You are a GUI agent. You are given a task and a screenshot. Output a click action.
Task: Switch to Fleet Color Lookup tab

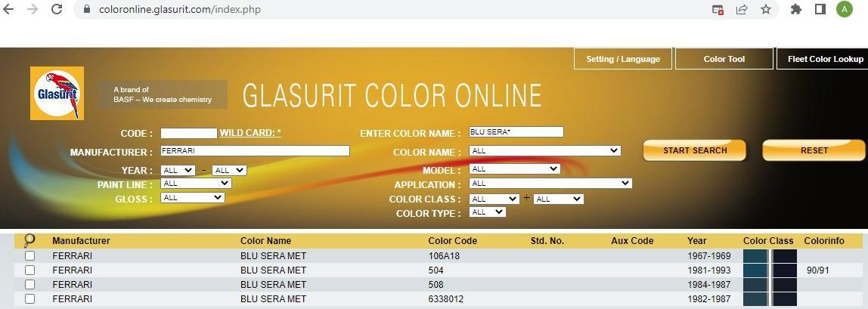(824, 59)
